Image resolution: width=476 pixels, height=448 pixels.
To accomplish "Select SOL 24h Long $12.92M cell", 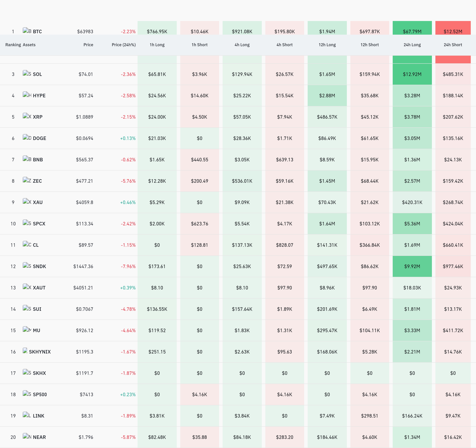I will (x=412, y=74).
